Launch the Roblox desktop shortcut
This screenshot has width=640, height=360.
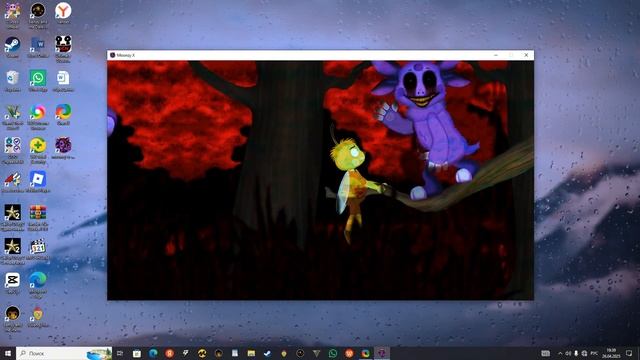click(38, 179)
